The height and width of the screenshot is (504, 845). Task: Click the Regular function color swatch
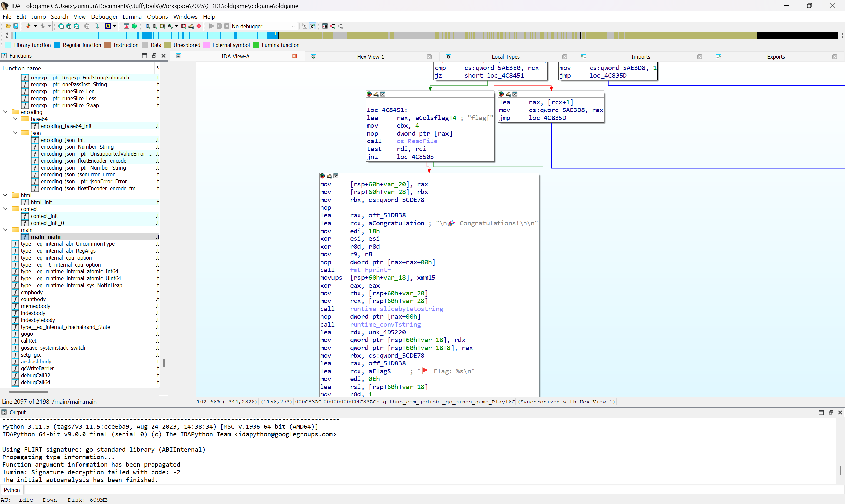pyautogui.click(x=57, y=45)
